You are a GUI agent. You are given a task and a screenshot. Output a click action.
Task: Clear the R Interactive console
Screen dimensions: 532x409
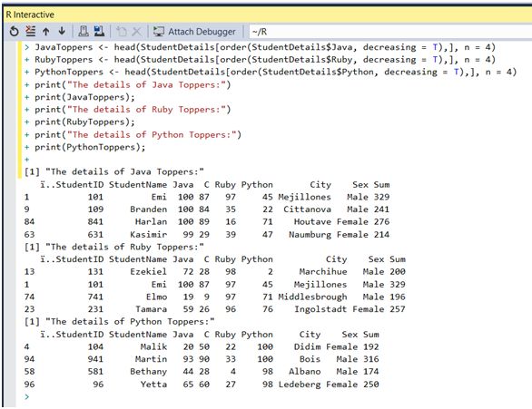[31, 31]
